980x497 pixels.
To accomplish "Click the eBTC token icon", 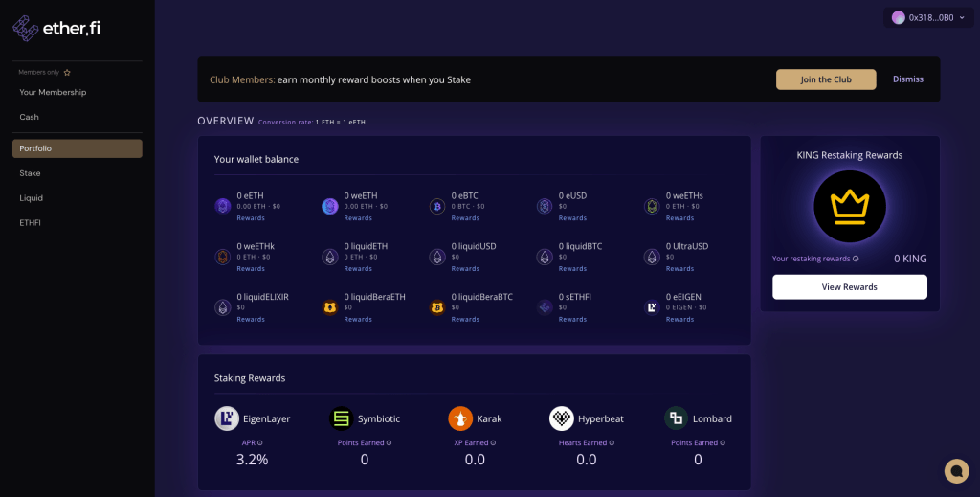I will (x=436, y=205).
